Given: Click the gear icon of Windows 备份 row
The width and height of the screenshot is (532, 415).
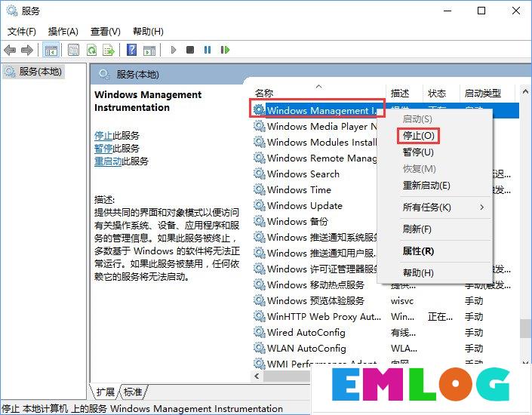Looking at the screenshot, I should tap(260, 221).
